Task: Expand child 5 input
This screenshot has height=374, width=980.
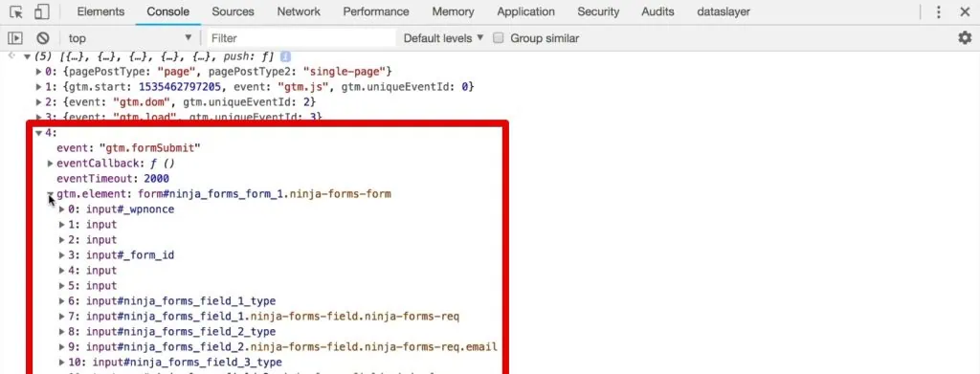Action: coord(62,286)
